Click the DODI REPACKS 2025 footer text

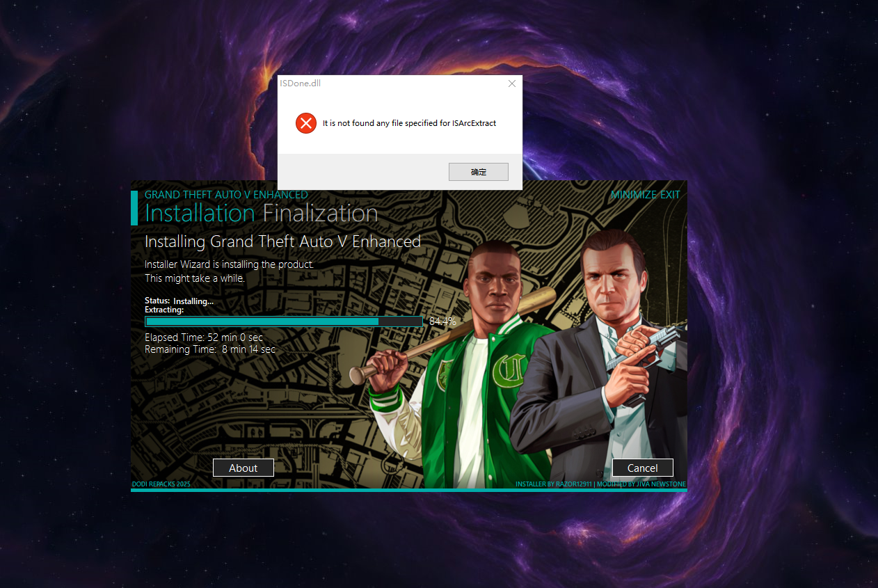(161, 484)
